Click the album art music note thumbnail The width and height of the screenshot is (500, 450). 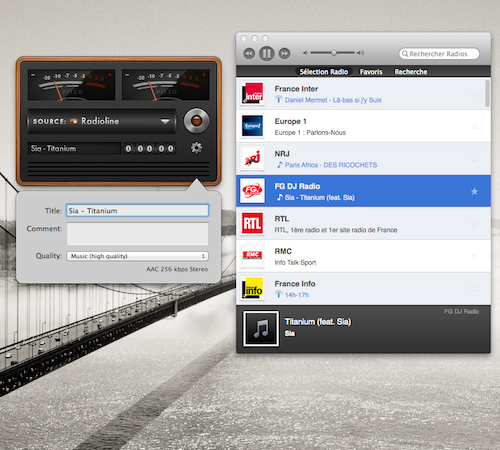pos(261,329)
